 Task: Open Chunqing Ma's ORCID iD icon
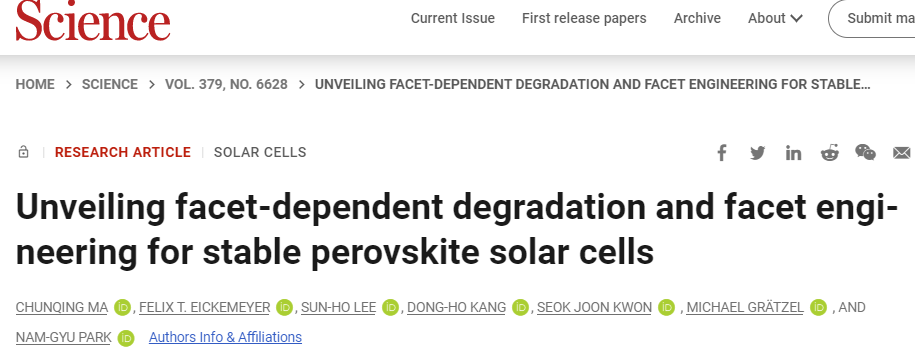point(123,307)
